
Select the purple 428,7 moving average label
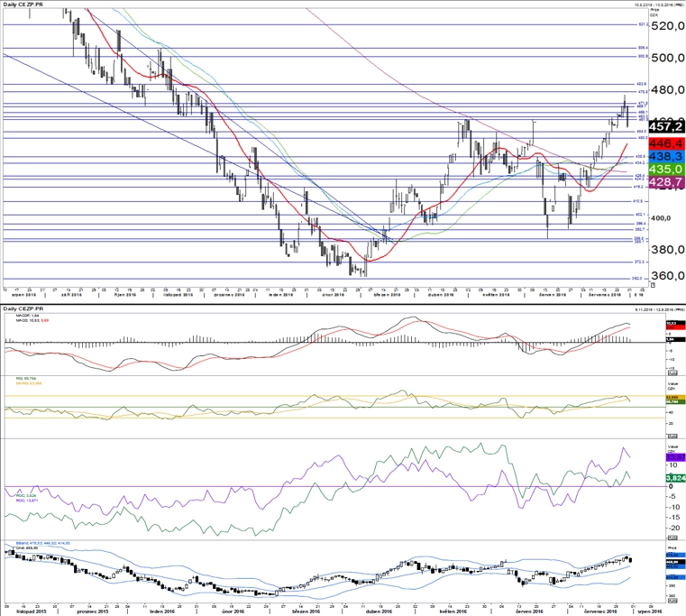point(666,181)
